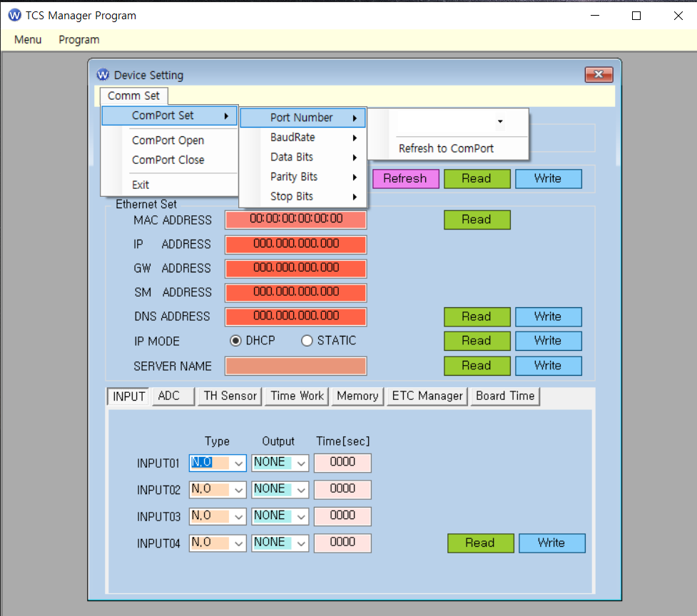Click Write button for SERVER NAME
The image size is (697, 616).
[549, 366]
